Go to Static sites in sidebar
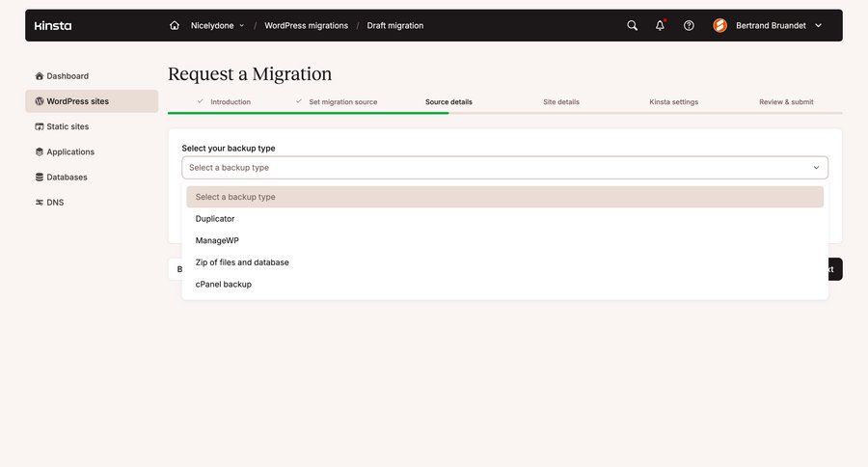Viewport: 868px width, 467px height. pos(67,126)
